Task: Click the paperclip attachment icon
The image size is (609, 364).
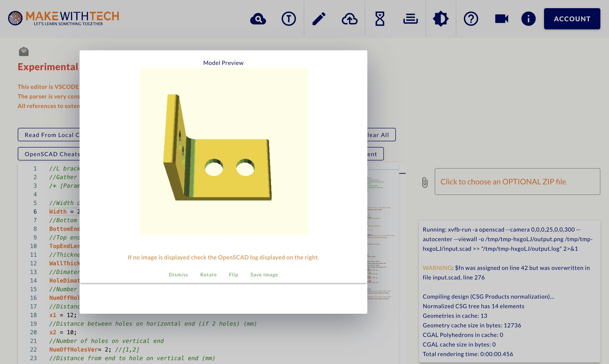Action: click(425, 182)
